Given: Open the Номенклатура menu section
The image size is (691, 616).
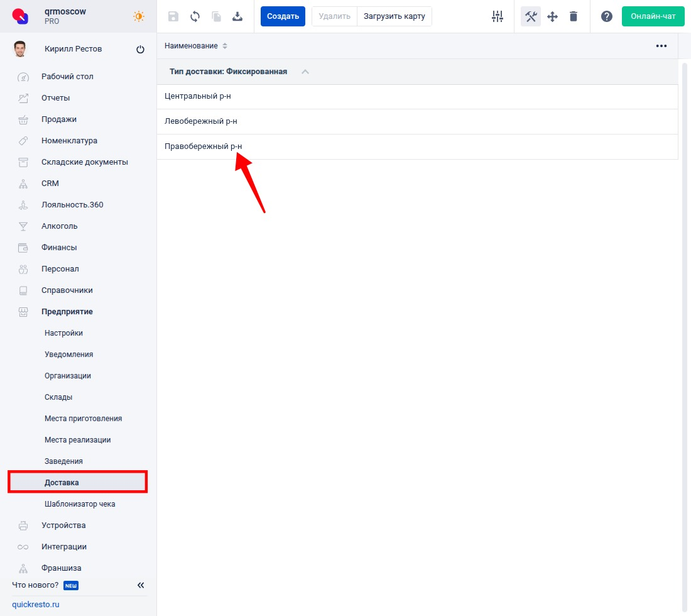Looking at the screenshot, I should (69, 141).
